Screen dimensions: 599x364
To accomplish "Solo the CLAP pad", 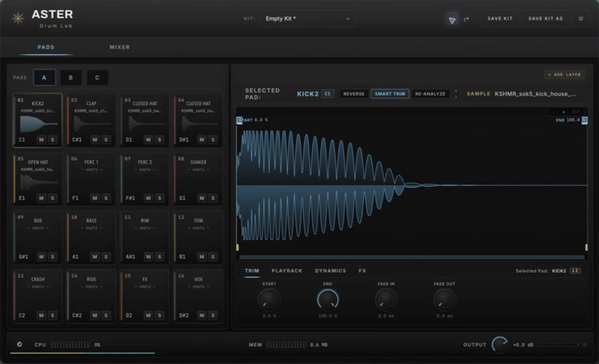I will point(106,140).
